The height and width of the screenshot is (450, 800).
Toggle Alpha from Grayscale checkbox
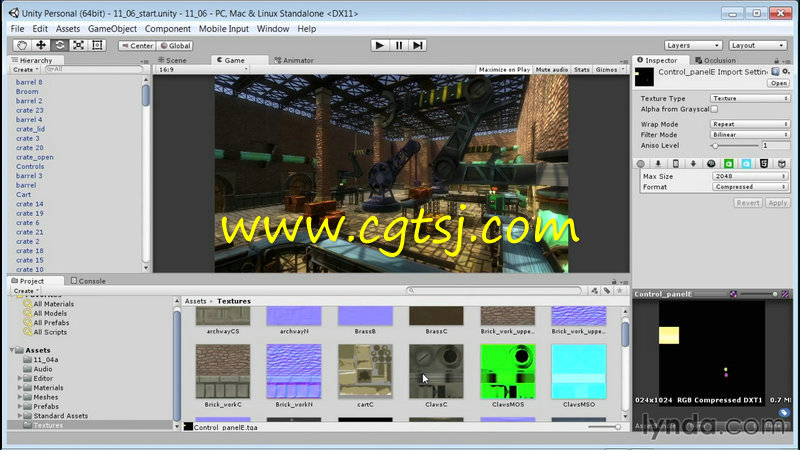pos(714,109)
